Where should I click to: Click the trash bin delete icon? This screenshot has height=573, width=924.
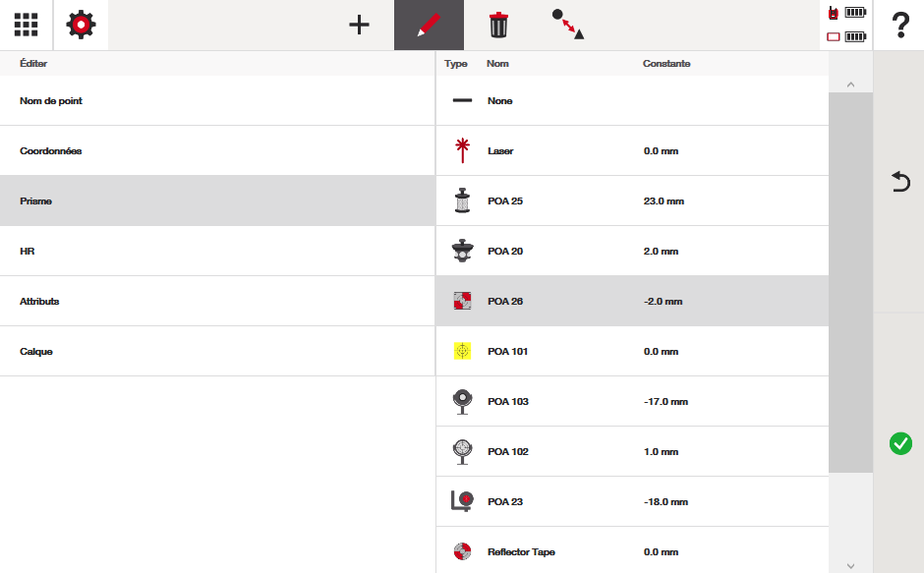(498, 26)
